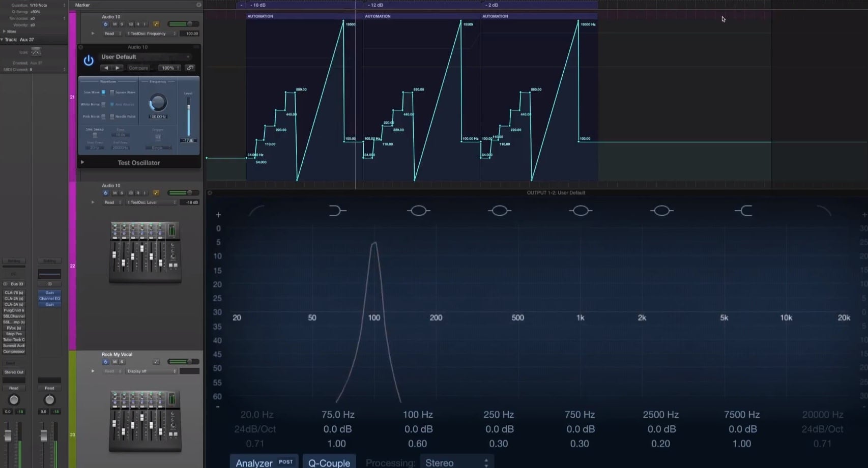Open the Marker track header
The width and height of the screenshot is (868, 468).
click(82, 5)
